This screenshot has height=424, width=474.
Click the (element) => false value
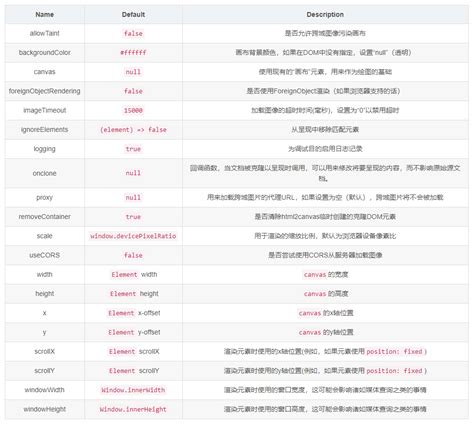(x=133, y=130)
